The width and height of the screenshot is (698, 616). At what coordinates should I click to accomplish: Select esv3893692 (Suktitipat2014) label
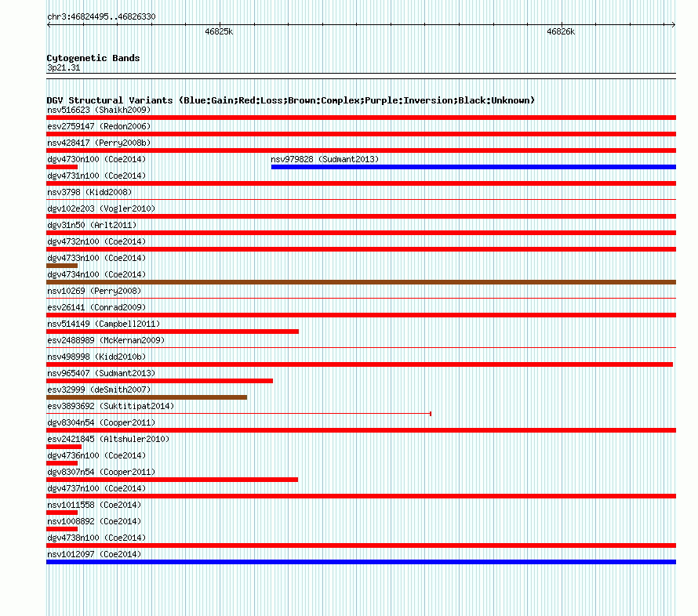coord(111,406)
